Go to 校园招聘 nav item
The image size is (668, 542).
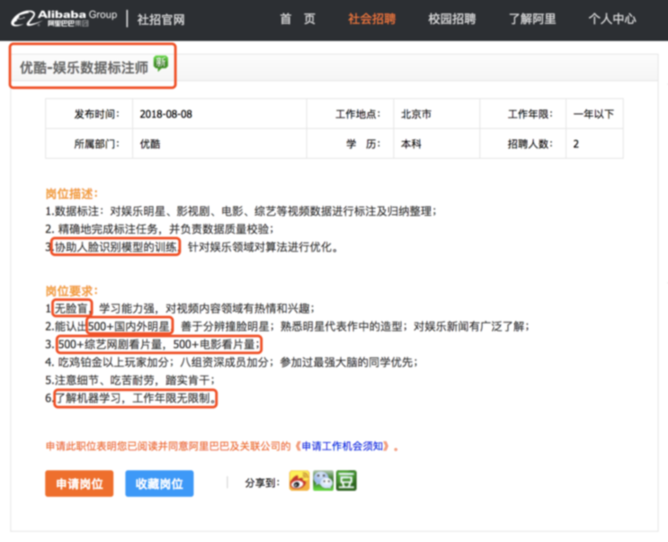(452, 19)
